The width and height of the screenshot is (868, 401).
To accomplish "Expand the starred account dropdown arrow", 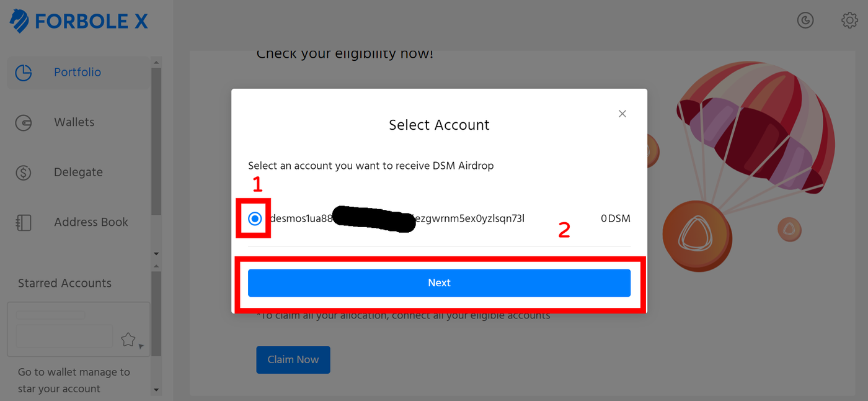I will tap(141, 346).
